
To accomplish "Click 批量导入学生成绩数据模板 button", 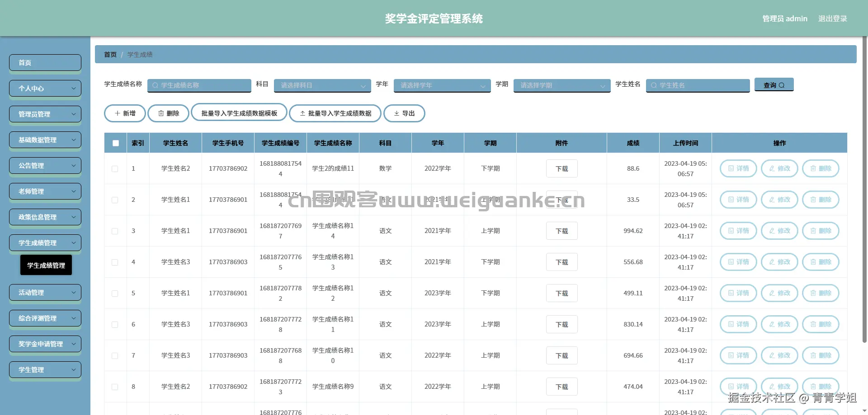I will click(239, 113).
